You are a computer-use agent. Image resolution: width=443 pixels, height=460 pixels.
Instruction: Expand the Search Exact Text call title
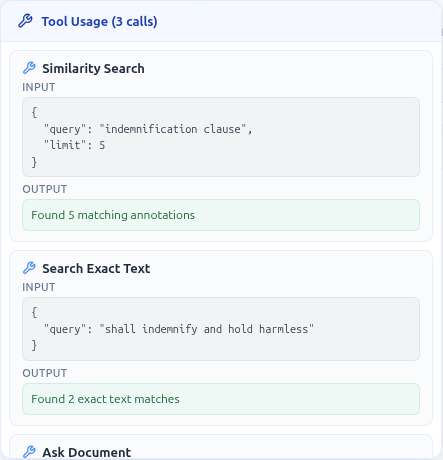tap(96, 269)
